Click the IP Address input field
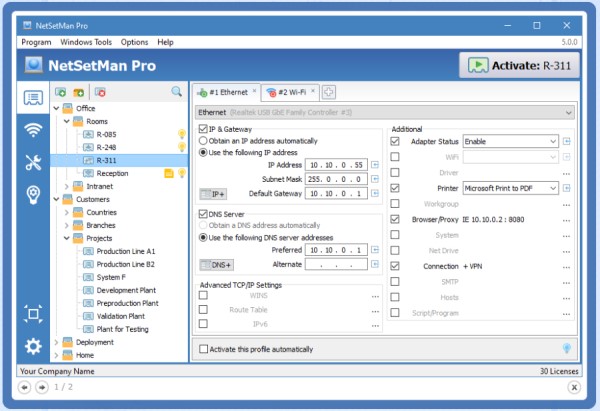600x411 pixels. (x=336, y=165)
